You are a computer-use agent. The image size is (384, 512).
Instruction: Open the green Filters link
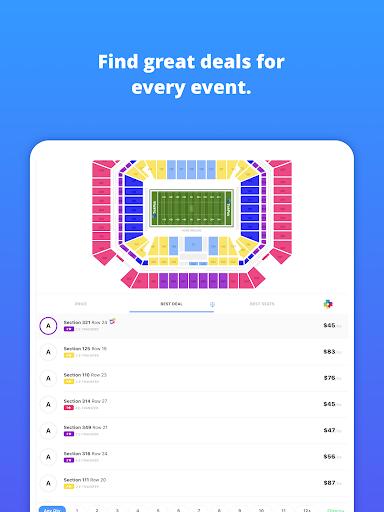(x=335, y=510)
